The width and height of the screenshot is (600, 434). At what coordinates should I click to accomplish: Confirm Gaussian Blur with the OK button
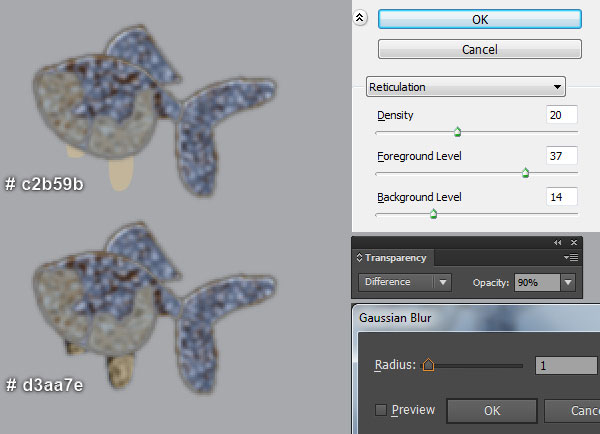[x=492, y=411]
